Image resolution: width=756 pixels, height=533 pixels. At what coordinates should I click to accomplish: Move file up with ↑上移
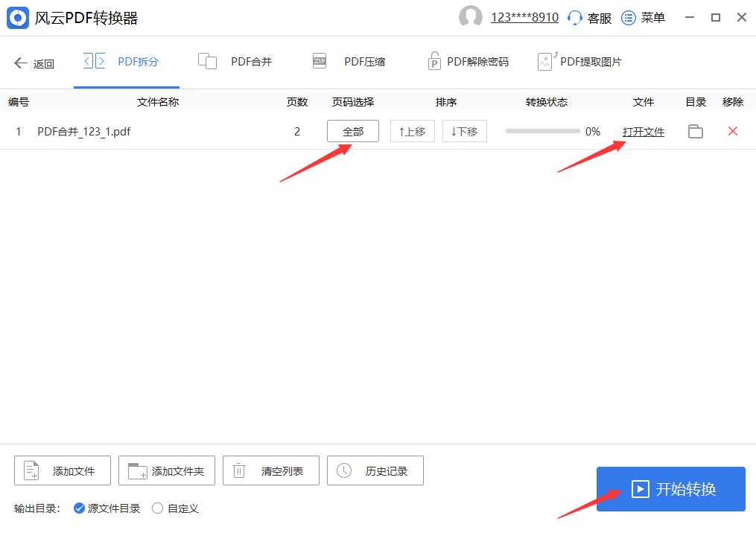412,131
